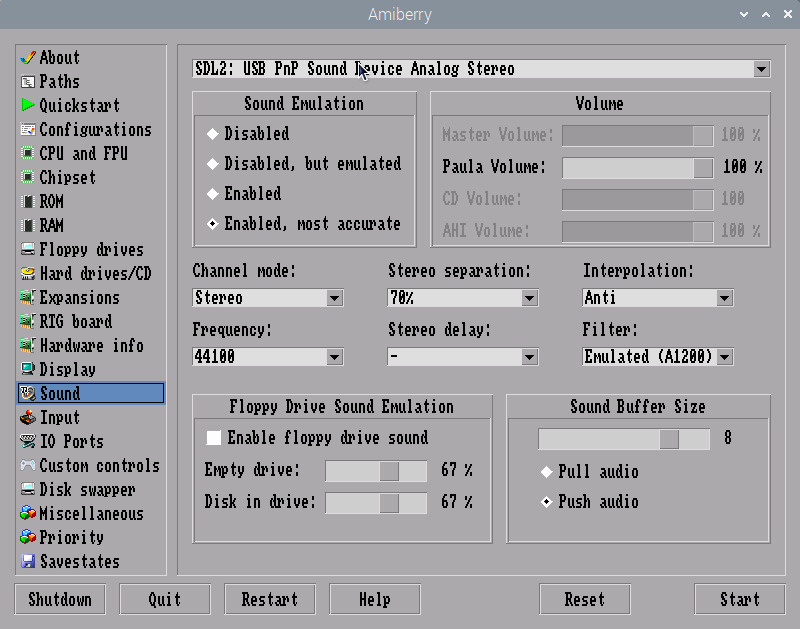Open Filter Emulated (A1200) dropdown
800x629 pixels.
658,357
